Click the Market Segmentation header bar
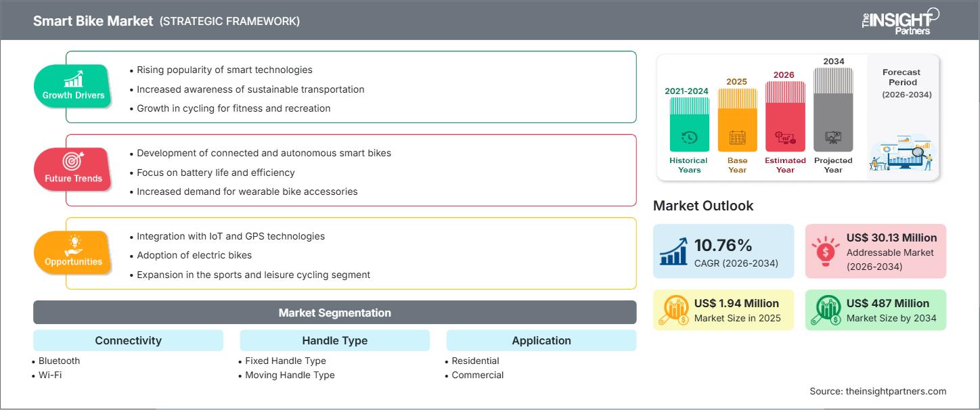980x410 pixels. click(x=334, y=313)
